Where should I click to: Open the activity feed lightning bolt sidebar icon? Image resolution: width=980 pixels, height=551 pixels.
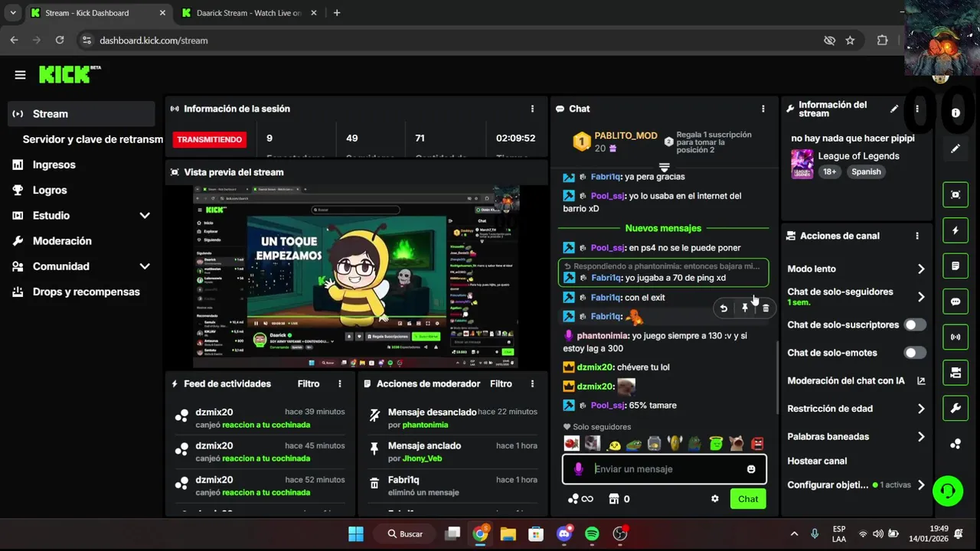click(x=955, y=230)
